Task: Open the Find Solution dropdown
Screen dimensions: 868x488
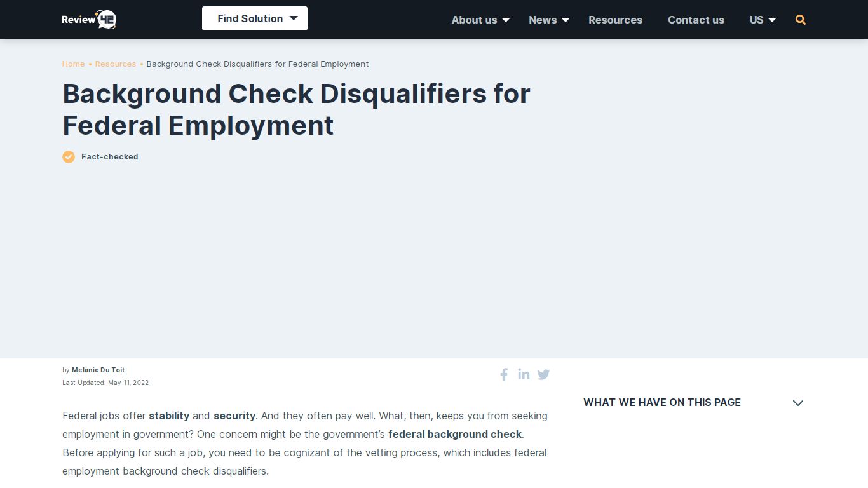Action: (x=255, y=18)
